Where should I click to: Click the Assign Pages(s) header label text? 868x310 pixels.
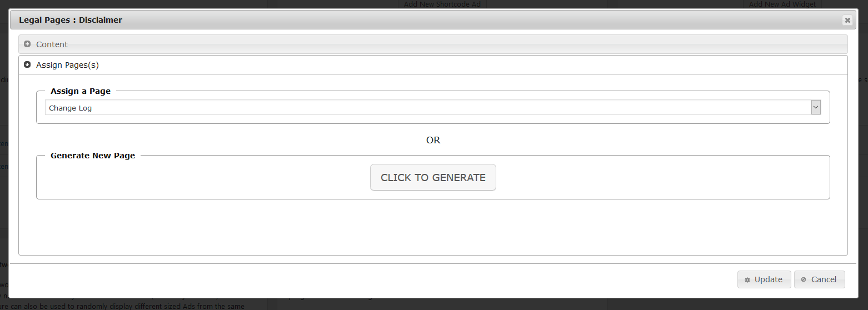tap(67, 65)
